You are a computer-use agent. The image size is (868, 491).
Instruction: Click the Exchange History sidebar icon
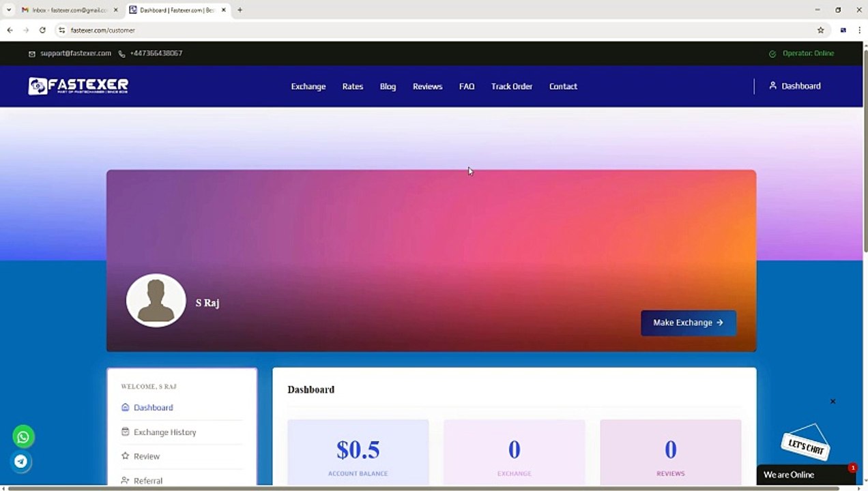125,432
